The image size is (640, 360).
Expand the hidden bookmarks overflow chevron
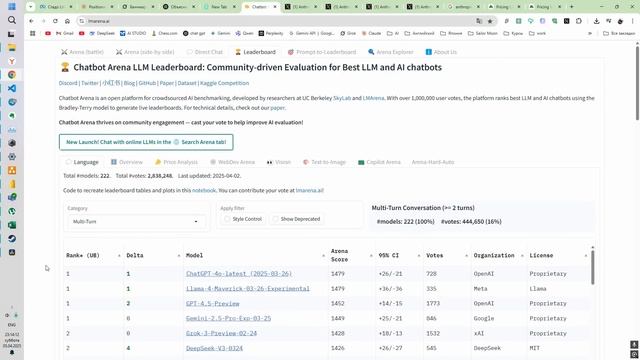590,33
